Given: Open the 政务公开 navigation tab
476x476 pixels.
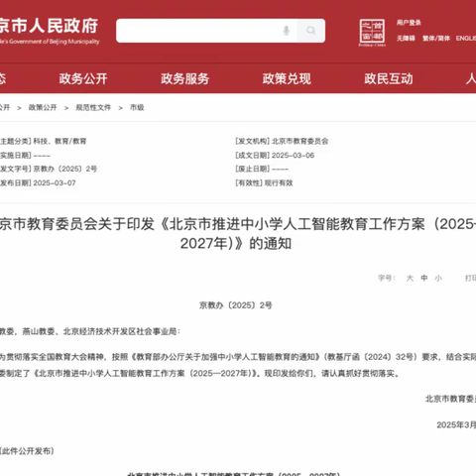Looking at the screenshot, I should [83, 78].
